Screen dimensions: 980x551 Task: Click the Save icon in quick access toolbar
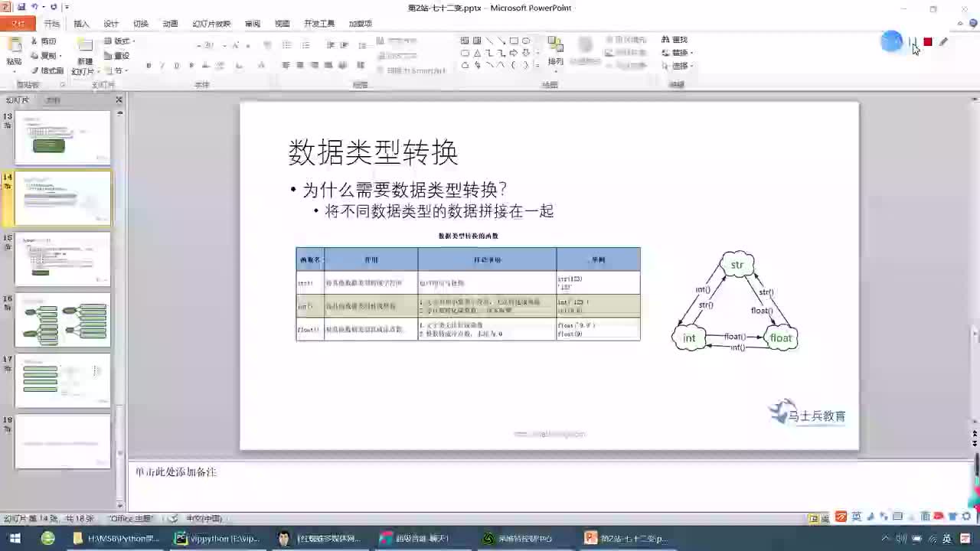21,7
